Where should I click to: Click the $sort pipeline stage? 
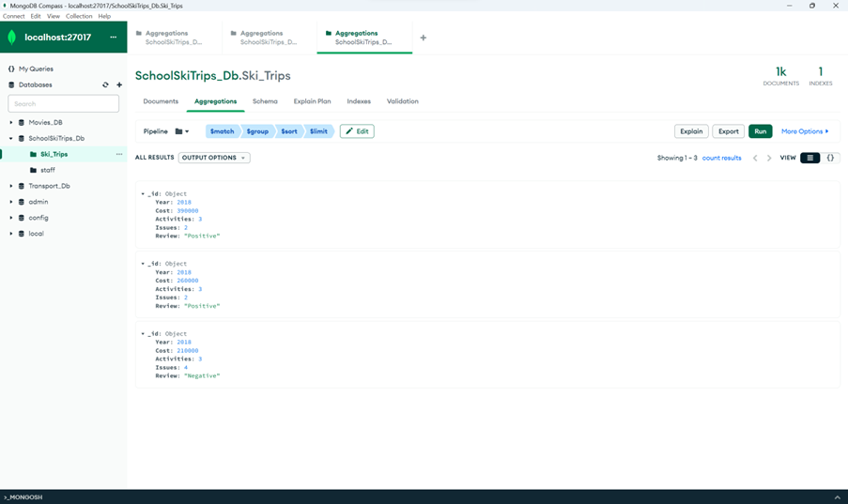point(289,131)
